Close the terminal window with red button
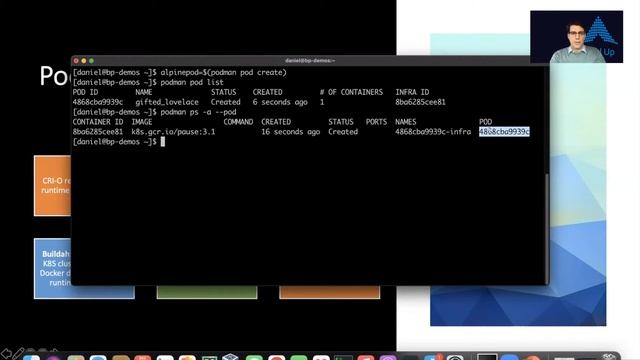640x360 pixels. 76,61
